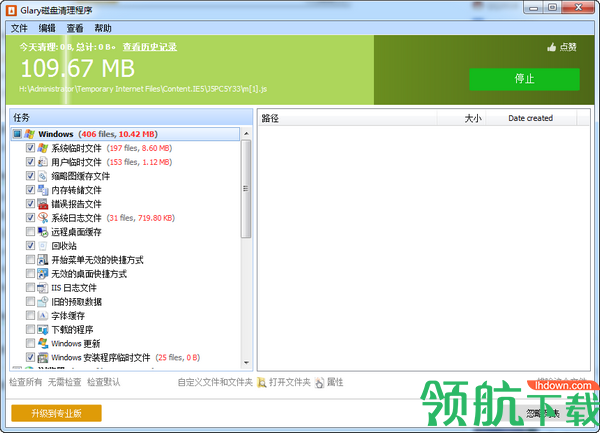Image resolution: width=600 pixels, height=433 pixels.
Task: Toggle the Windows group checkbox
Action: tap(17, 134)
